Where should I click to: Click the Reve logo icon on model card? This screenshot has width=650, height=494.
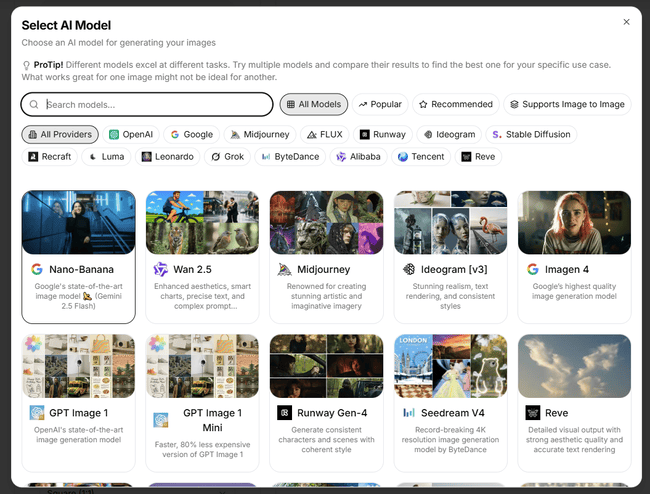[x=533, y=412]
